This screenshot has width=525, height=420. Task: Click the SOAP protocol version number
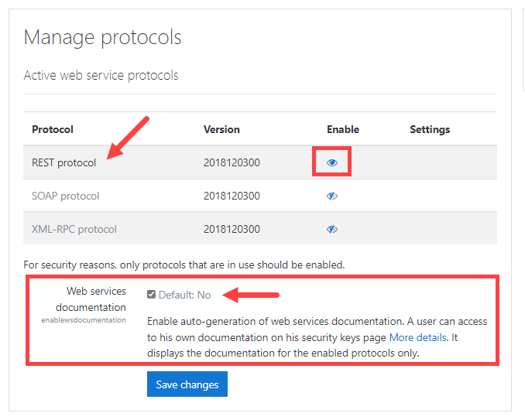click(x=232, y=196)
